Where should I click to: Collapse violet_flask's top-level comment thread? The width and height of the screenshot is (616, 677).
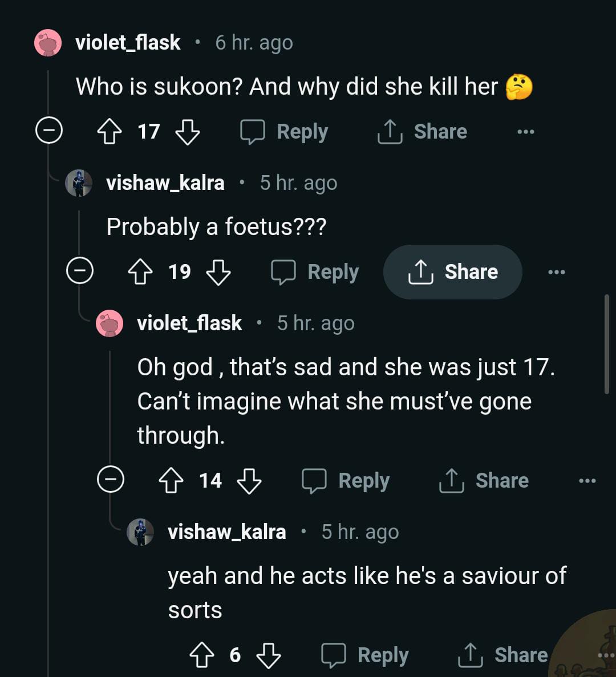tap(49, 132)
